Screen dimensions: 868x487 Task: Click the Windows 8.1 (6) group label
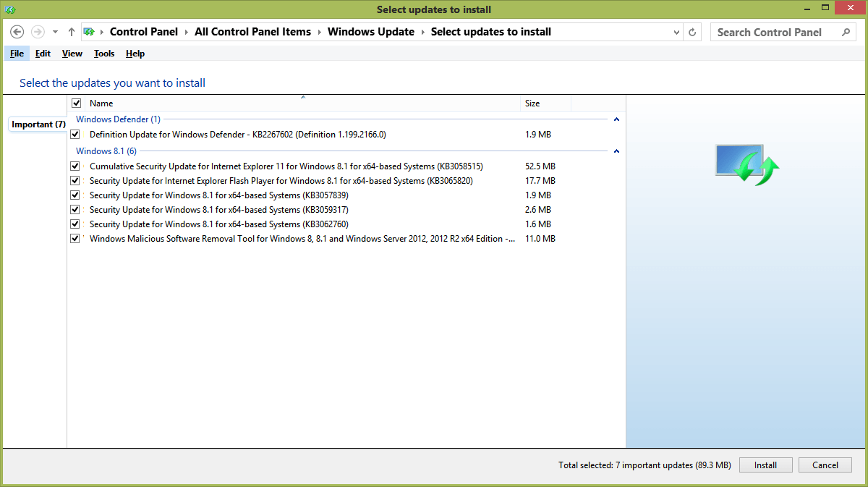[x=106, y=151]
